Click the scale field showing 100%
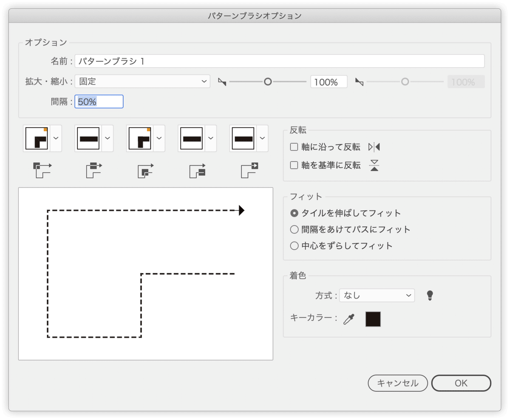The image size is (510, 420). 329,82
